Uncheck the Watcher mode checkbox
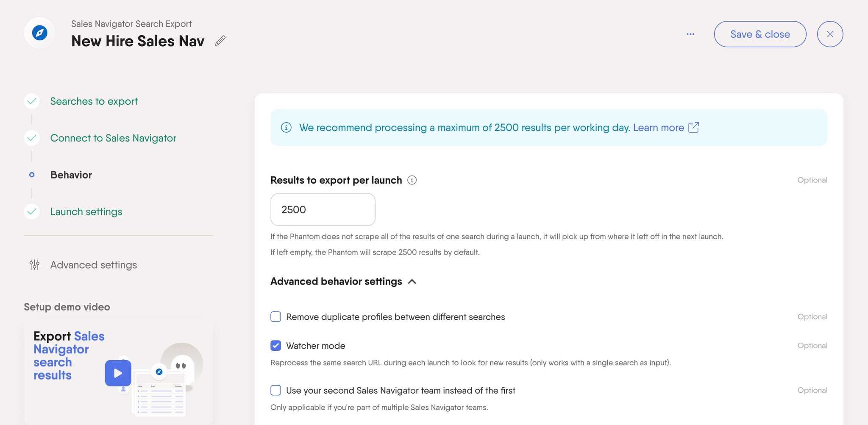The height and width of the screenshot is (425, 868). coord(276,346)
